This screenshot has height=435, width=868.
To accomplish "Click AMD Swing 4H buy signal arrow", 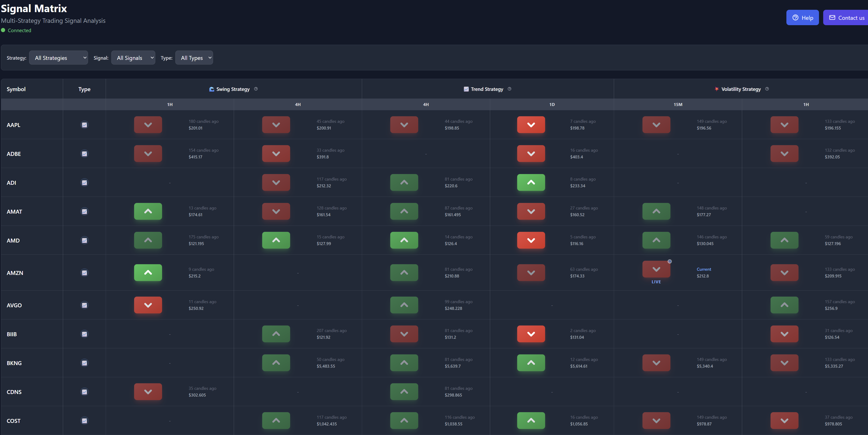I will coord(276,240).
